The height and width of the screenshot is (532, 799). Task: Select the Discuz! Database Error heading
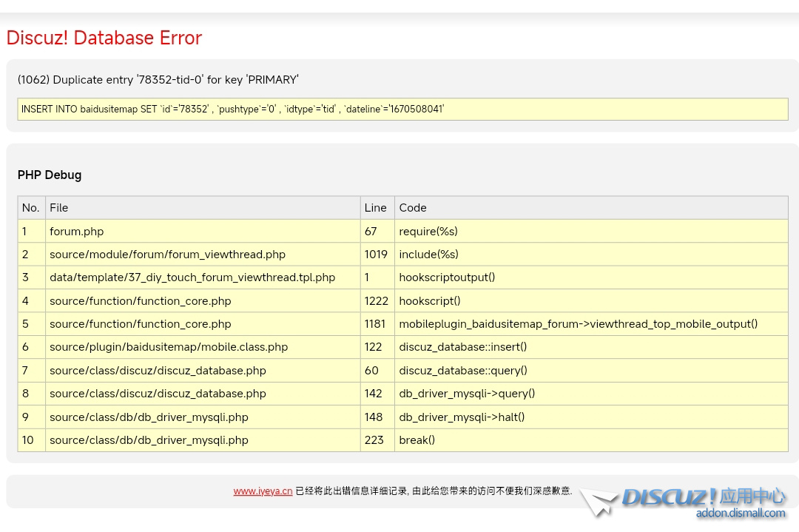tap(104, 38)
